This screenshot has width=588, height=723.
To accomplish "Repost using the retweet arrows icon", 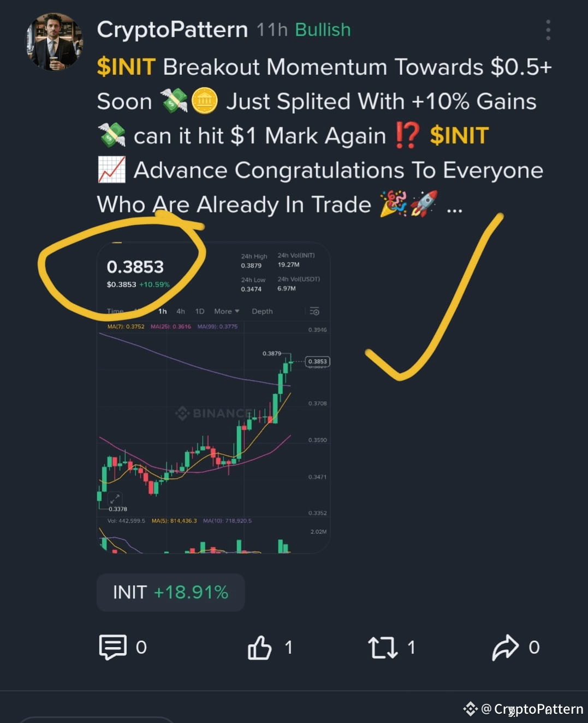I will (383, 648).
